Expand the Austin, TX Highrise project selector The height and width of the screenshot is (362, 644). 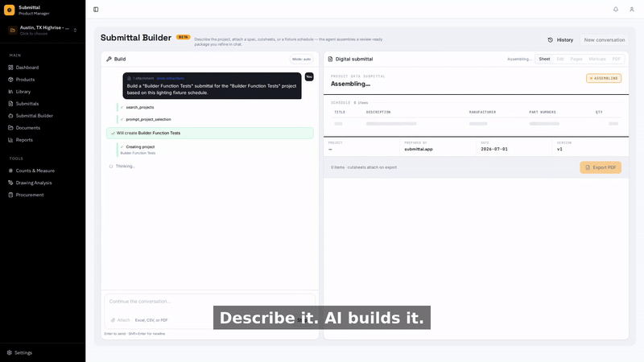coord(43,30)
